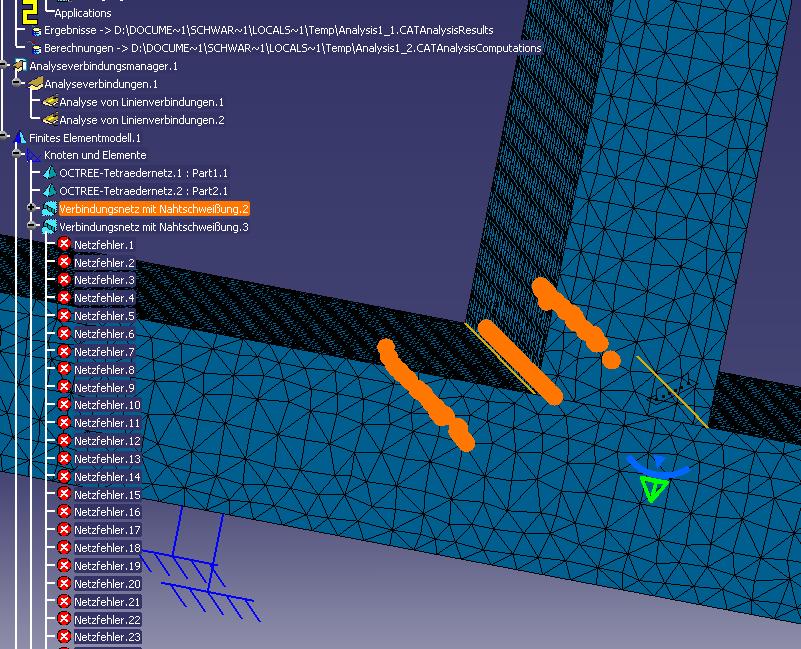The height and width of the screenshot is (649, 801).
Task: Click the red error icon of Netzfehler.2
Action: click(x=64, y=262)
